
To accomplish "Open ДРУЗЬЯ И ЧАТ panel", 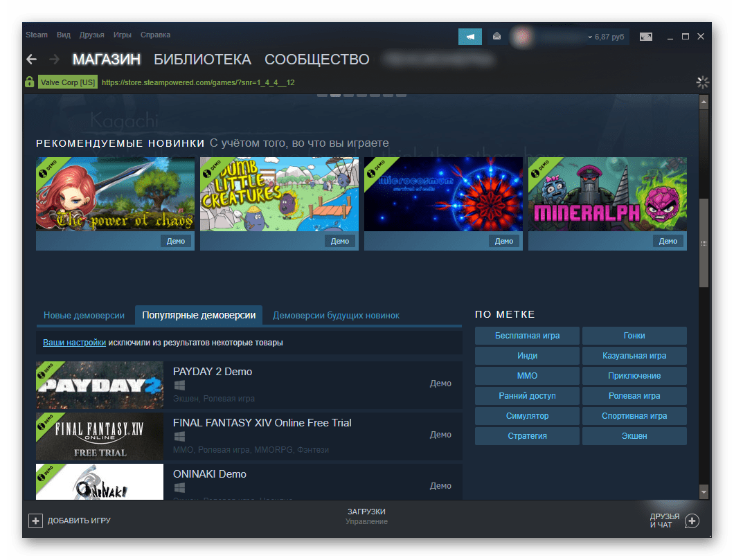I will (664, 521).
